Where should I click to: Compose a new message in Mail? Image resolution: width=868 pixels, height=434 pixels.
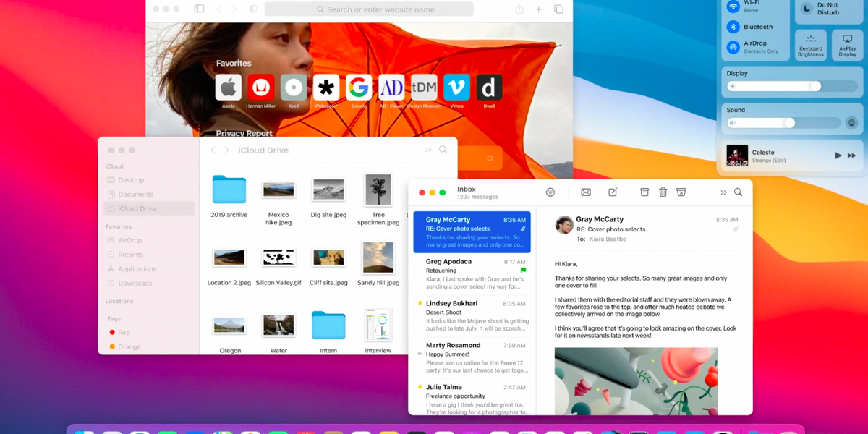(613, 192)
